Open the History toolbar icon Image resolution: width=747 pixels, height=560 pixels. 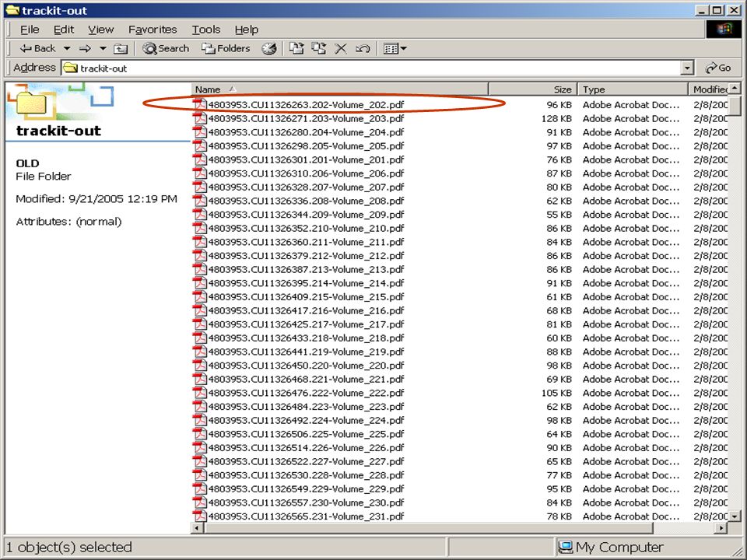269,48
